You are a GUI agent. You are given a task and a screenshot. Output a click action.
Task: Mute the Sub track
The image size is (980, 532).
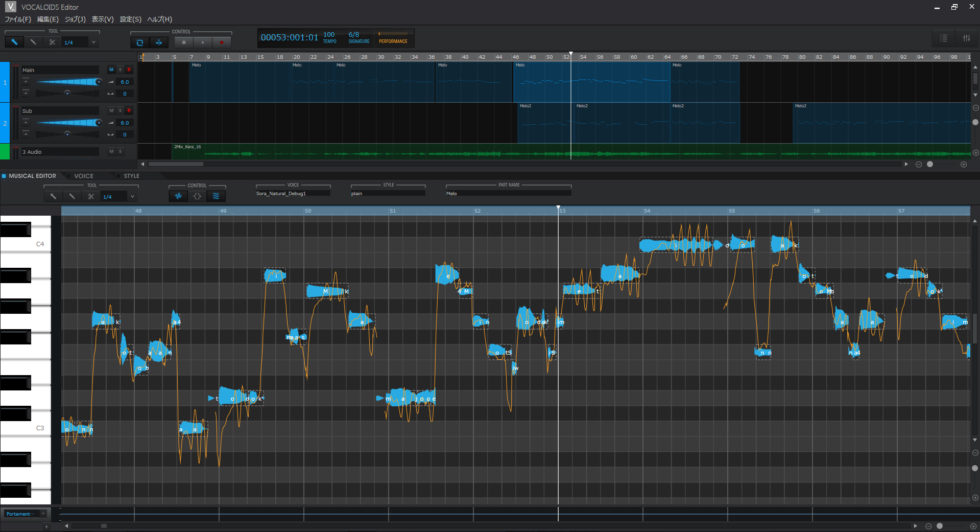click(x=111, y=110)
